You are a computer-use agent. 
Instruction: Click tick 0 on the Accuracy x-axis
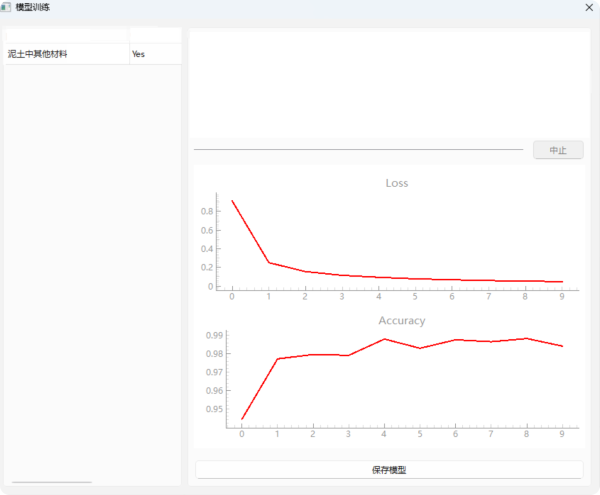point(242,433)
